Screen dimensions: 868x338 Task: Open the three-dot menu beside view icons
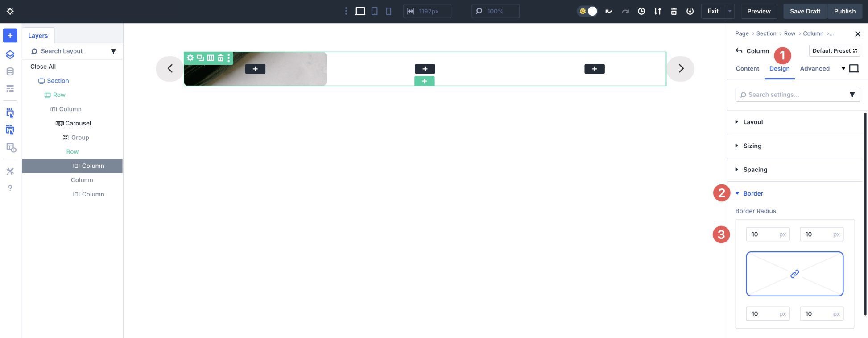[346, 11]
